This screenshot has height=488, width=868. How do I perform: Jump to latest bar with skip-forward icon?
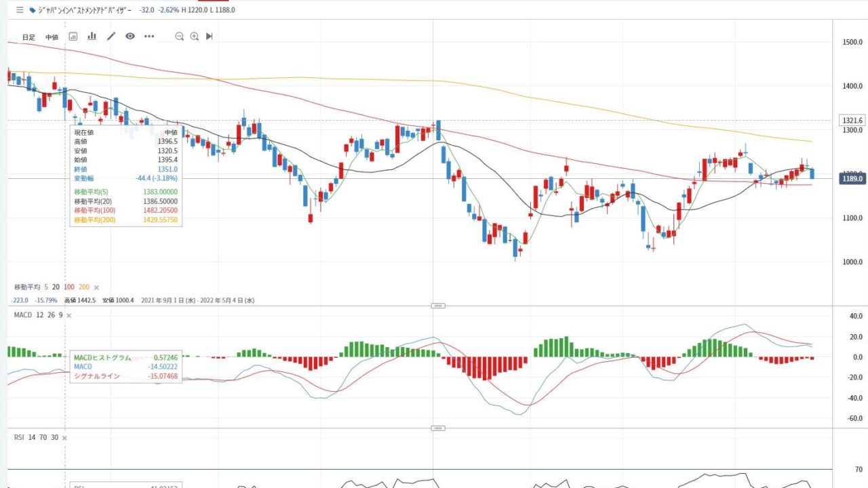210,37
